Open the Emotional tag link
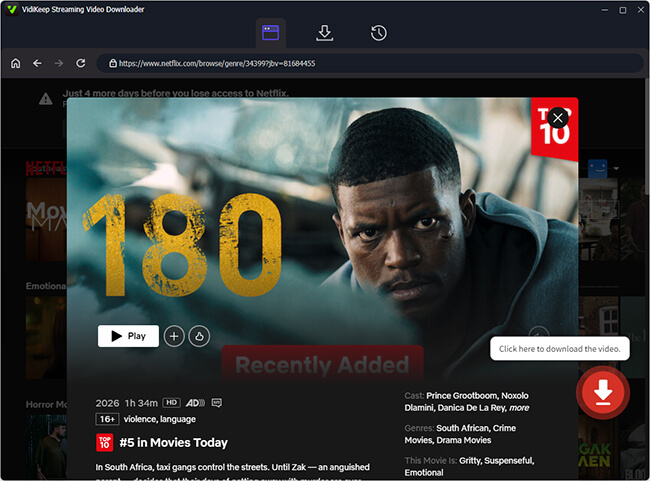Viewport: 650px width, 481px height. click(x=424, y=473)
